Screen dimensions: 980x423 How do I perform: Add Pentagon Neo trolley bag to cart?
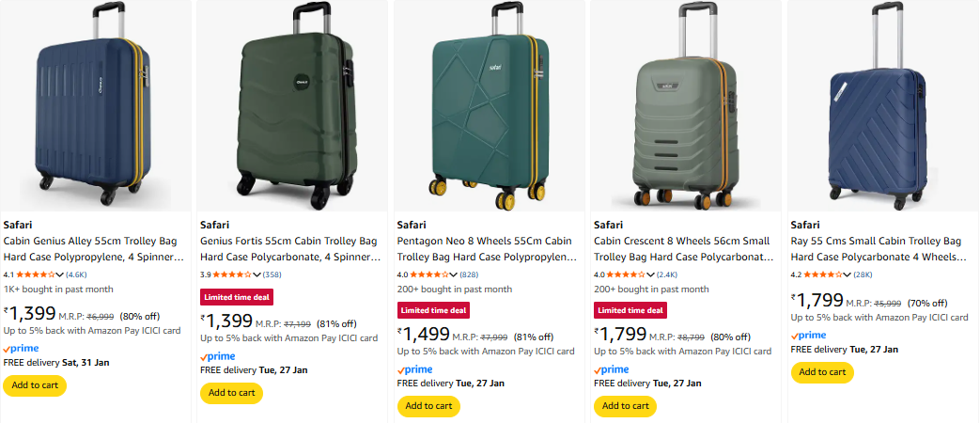click(428, 405)
